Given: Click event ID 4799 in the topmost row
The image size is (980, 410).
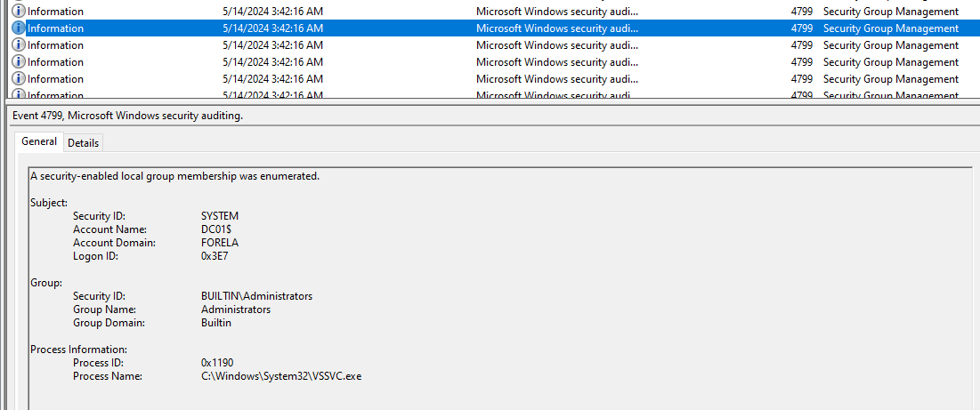Looking at the screenshot, I should coord(801,12).
